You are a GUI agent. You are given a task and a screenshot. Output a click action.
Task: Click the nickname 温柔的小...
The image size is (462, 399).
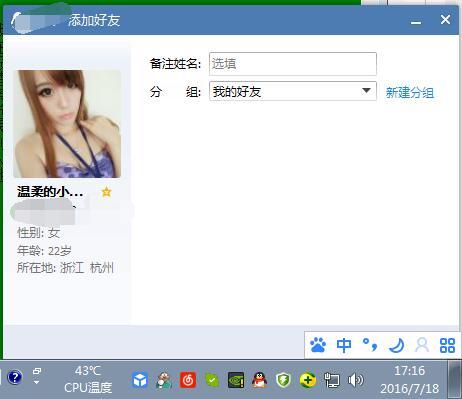click(50, 192)
